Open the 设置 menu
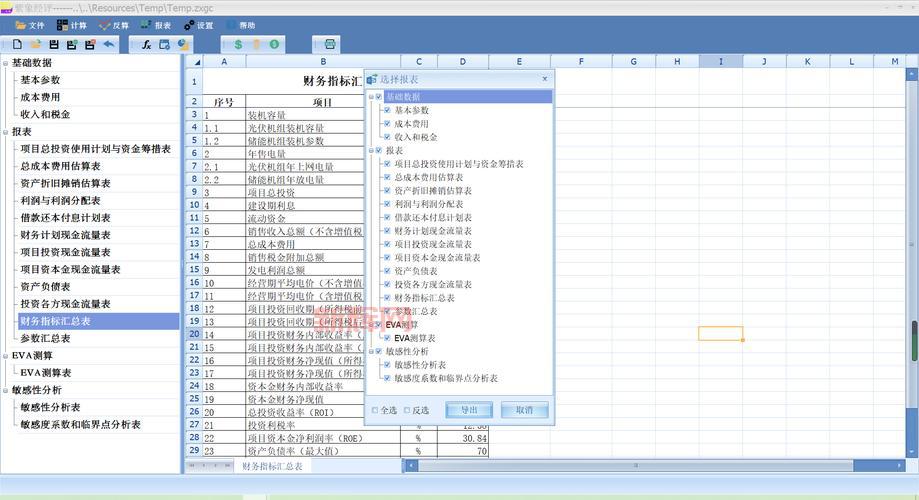 pyautogui.click(x=198, y=25)
